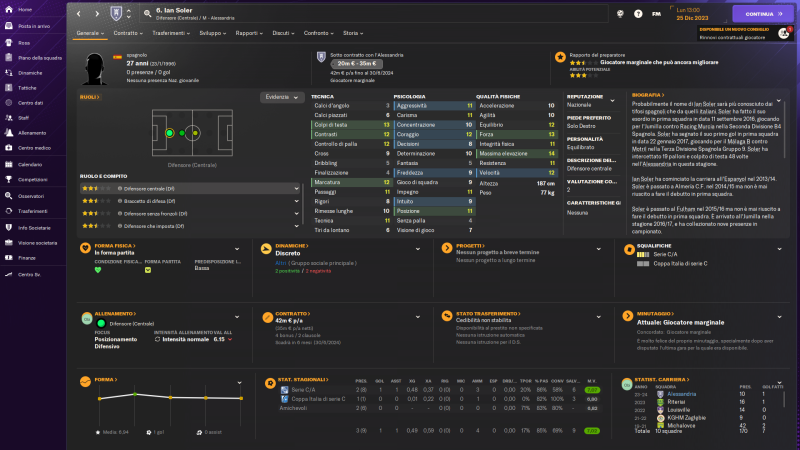Click the globe world icon in header

pyautogui.click(x=620, y=14)
